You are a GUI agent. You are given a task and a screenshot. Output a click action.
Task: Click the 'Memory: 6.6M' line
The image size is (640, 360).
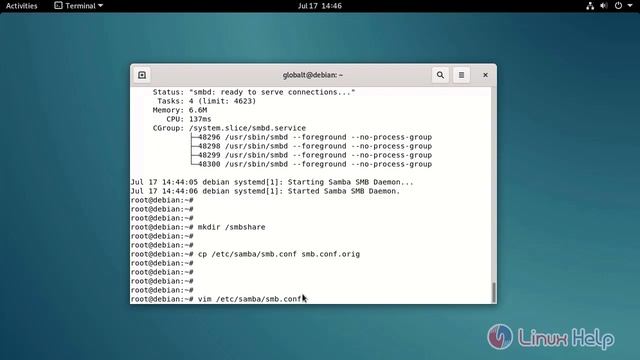pos(180,110)
